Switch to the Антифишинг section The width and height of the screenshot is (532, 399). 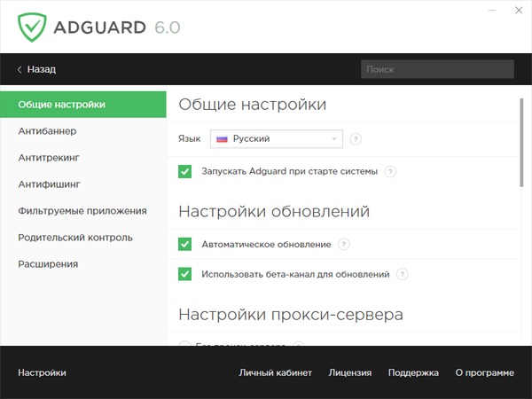[49, 184]
